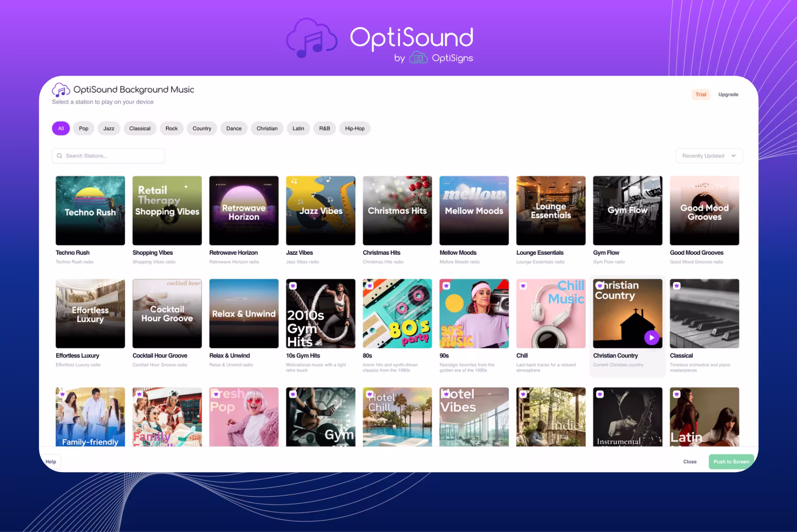Filter stations by R&B
This screenshot has width=797, height=532.
(x=325, y=128)
